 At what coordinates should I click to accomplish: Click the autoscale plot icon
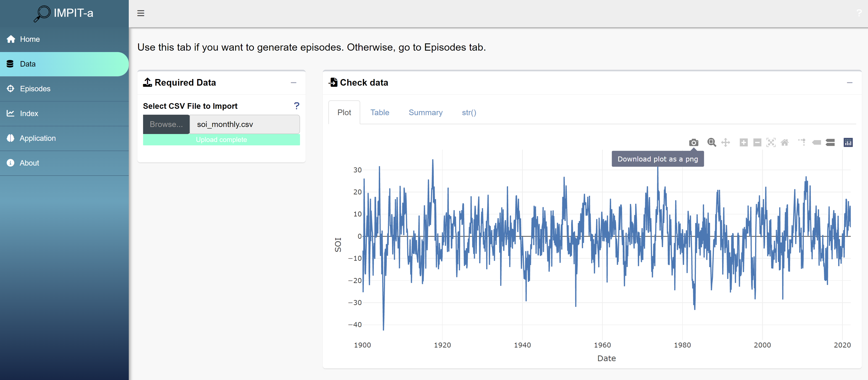(771, 143)
